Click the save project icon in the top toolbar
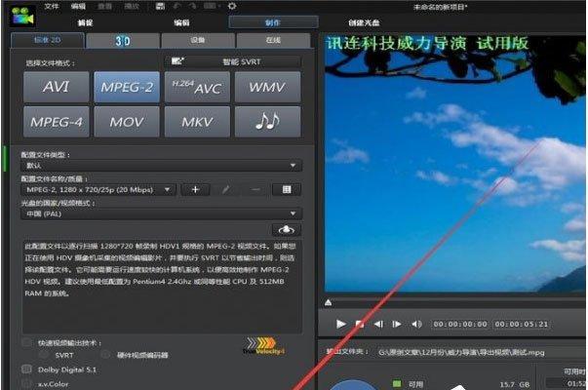Image resolution: width=588 pixels, height=390 pixels. pyautogui.click(x=160, y=6)
